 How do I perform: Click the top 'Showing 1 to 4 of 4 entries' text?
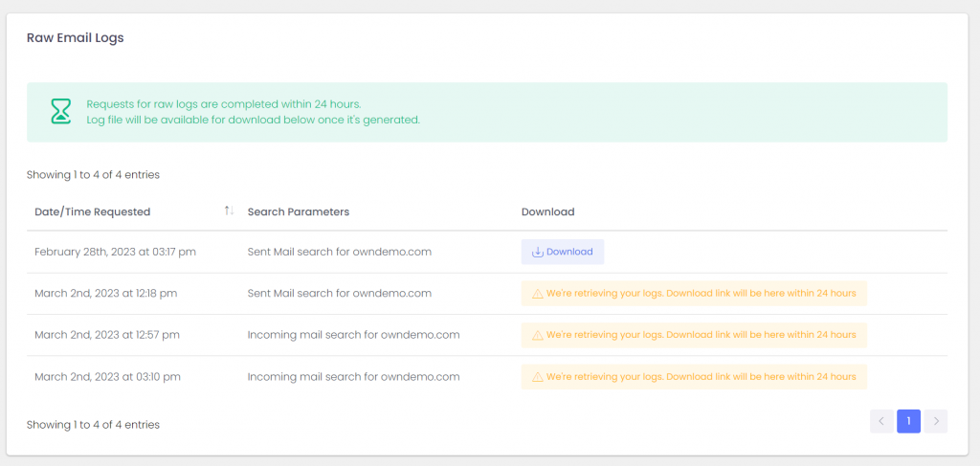(x=93, y=175)
